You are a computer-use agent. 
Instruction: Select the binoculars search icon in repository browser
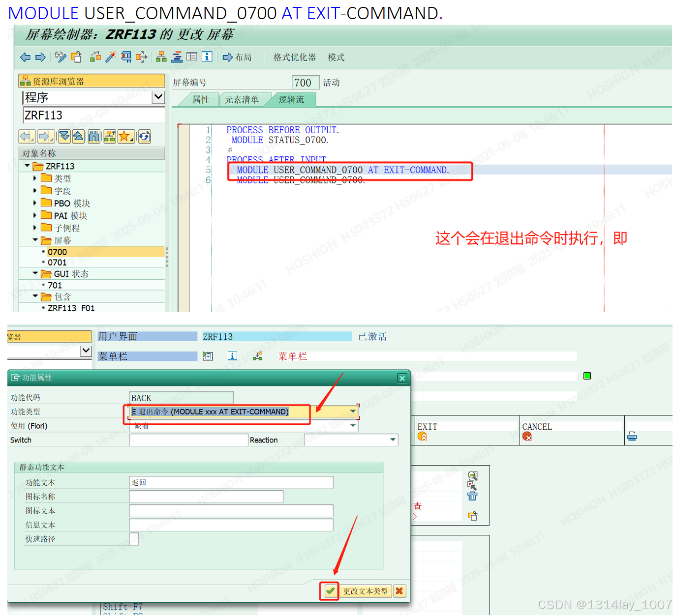tap(93, 136)
